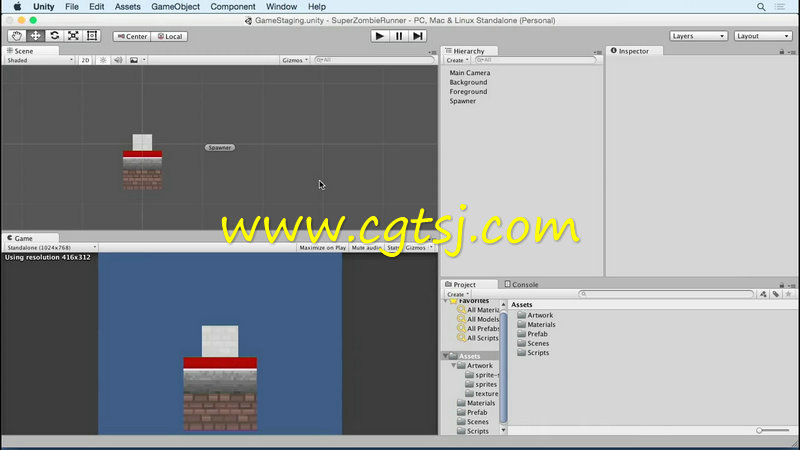Toggle Project panel lock icon

(x=782, y=285)
